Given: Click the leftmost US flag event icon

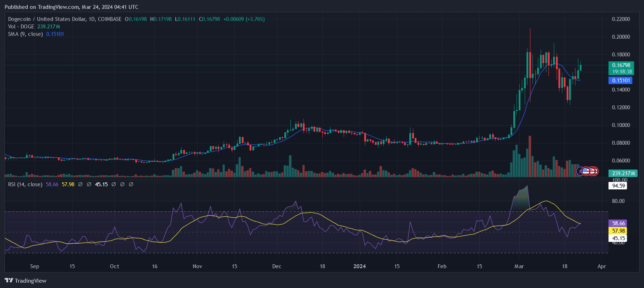Looking at the screenshot, I should pos(586,171).
